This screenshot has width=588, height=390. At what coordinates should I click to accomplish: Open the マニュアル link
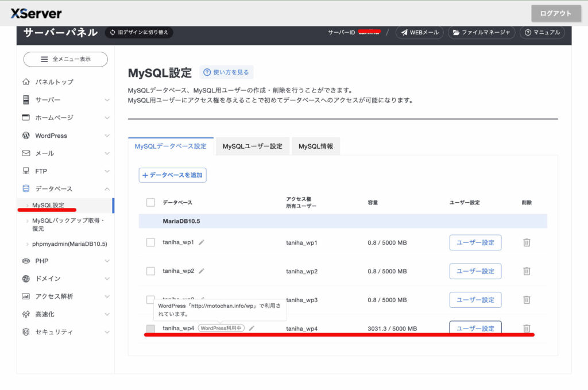point(542,33)
